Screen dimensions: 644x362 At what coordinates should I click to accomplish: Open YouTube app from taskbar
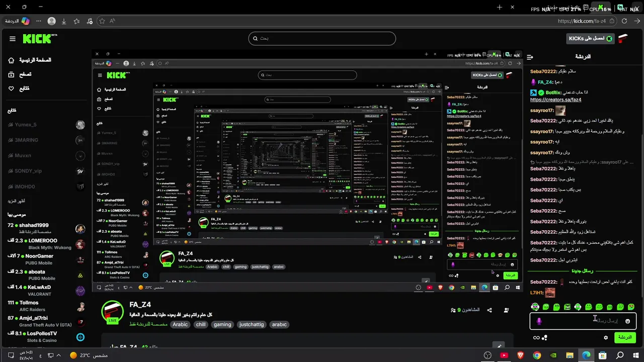504,355
